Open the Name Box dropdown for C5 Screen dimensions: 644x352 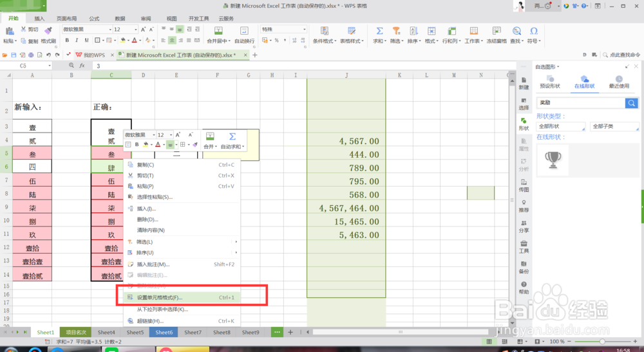pos(50,66)
